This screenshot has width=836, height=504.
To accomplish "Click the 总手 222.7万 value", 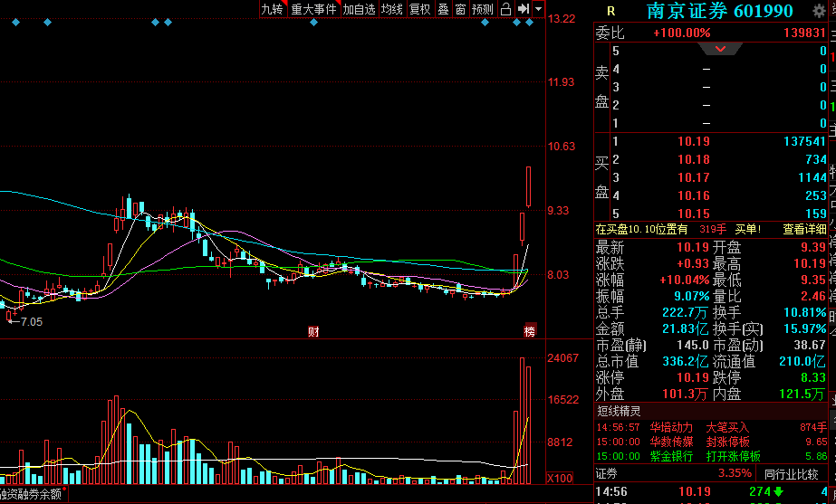I will [x=685, y=312].
